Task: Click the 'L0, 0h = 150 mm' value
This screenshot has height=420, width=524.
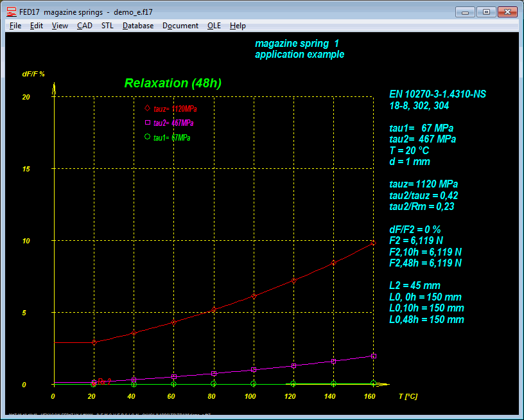Action: pos(425,297)
